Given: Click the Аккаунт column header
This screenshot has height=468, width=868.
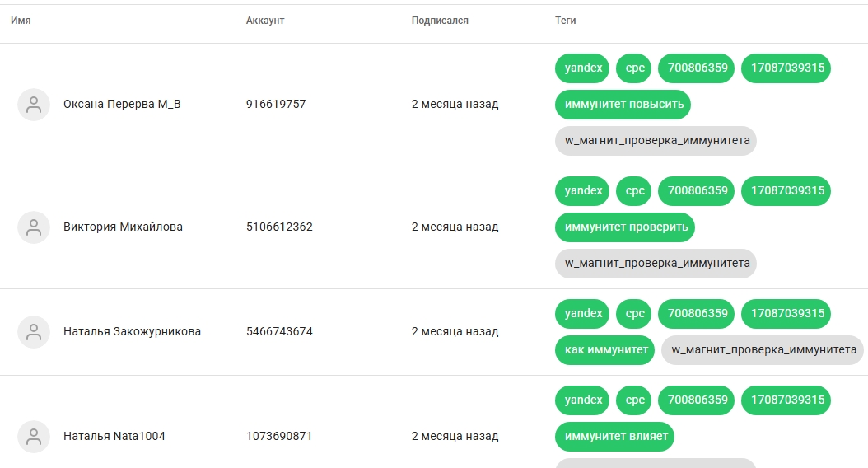Looking at the screenshot, I should (x=265, y=21).
